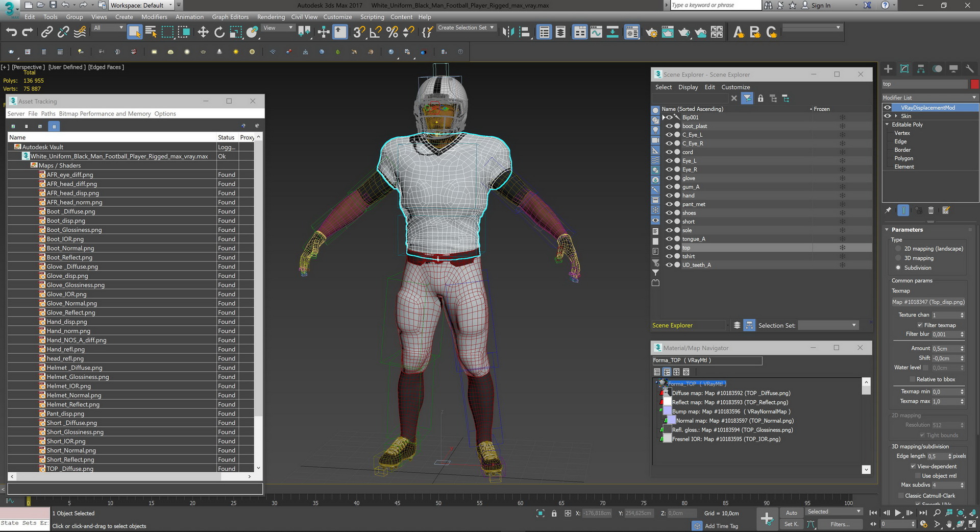Click the time slider frame 0 marker
Image resolution: width=980 pixels, height=532 pixels.
[28, 502]
